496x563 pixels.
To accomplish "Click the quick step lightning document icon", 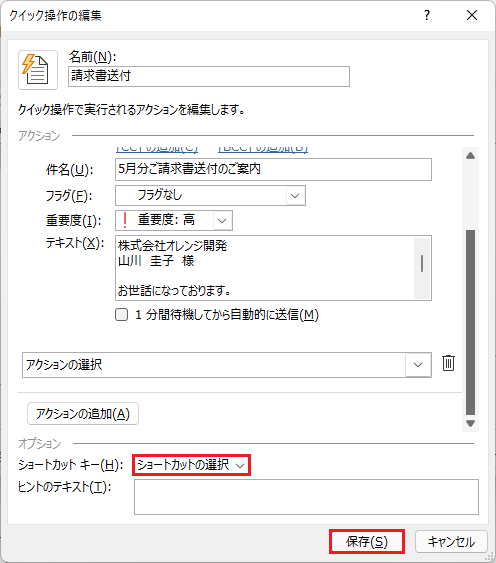I will [38, 70].
